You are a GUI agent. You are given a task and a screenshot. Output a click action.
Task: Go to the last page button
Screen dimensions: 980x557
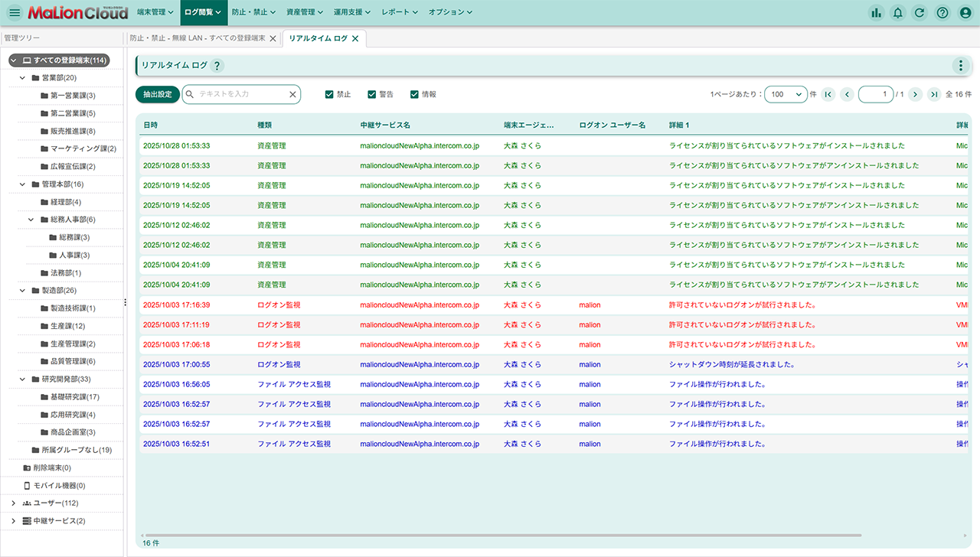[x=933, y=94]
